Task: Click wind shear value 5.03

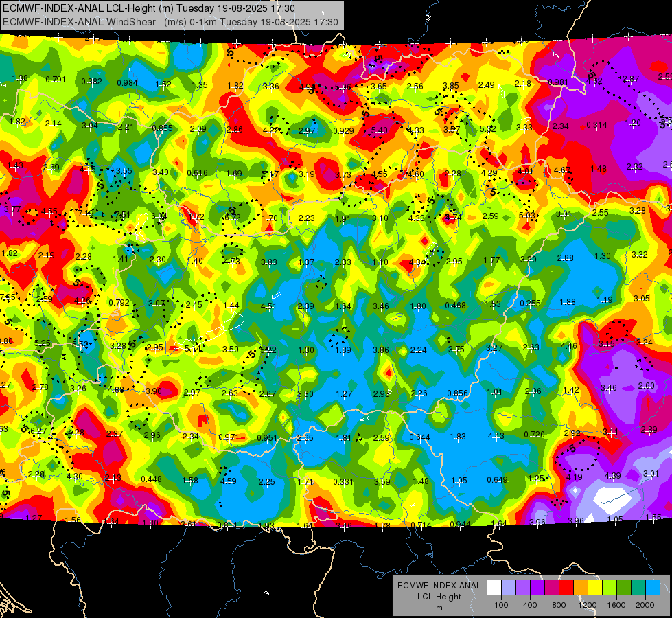Action: point(526,215)
